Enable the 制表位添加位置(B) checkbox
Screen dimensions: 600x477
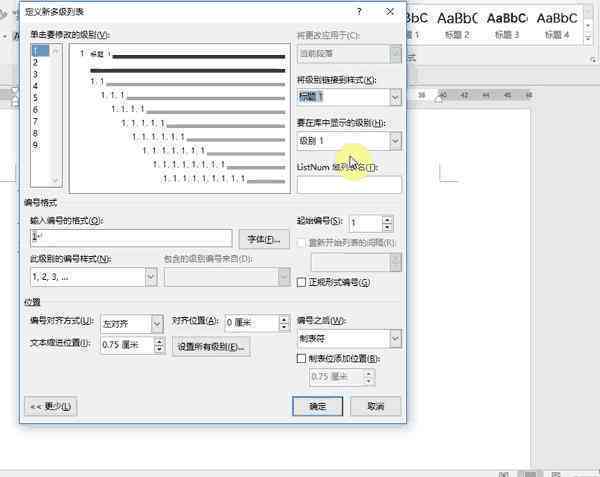[301, 358]
